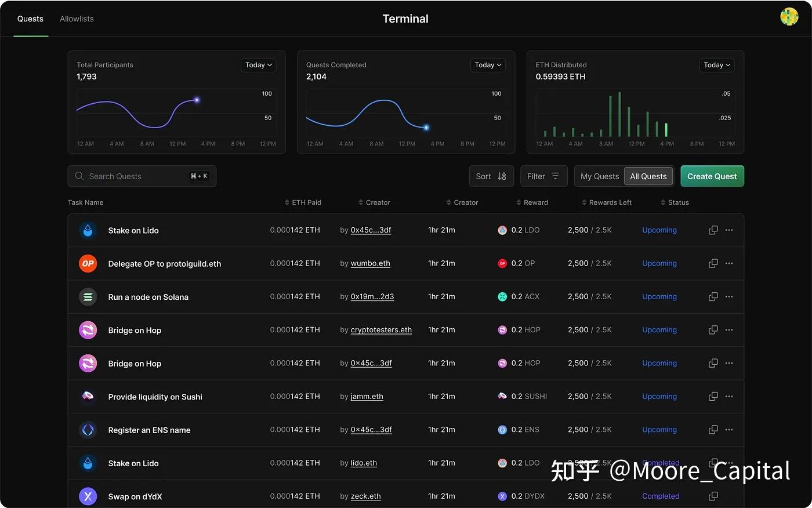Viewport: 812px width, 508px height.
Task: Copy the Stake on Lido Upcoming quest
Action: pos(713,230)
